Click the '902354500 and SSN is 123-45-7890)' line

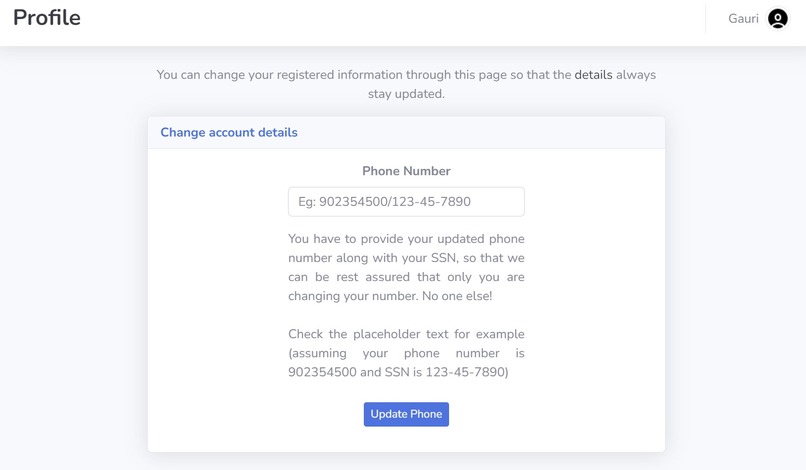click(398, 372)
